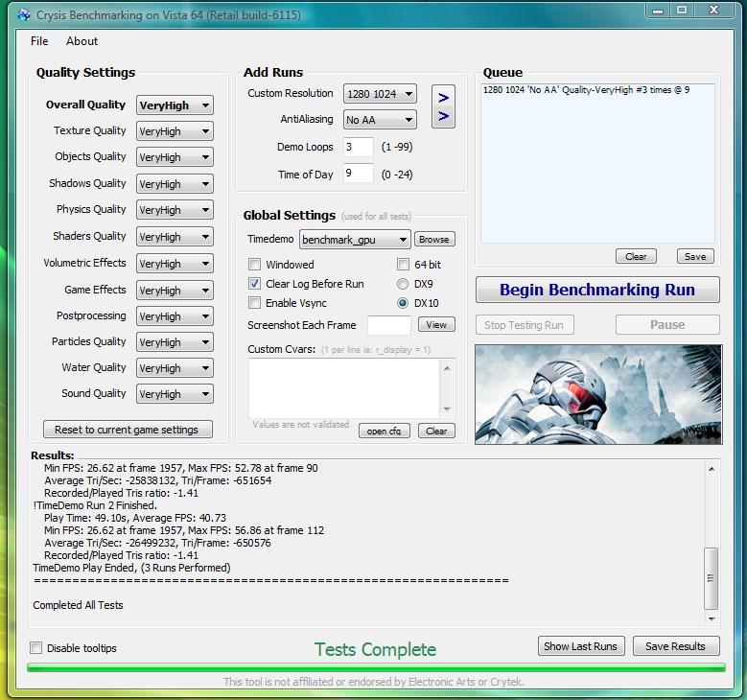The image size is (747, 700).
Task: Check the Disable tooltips checkbox
Action: (x=35, y=647)
